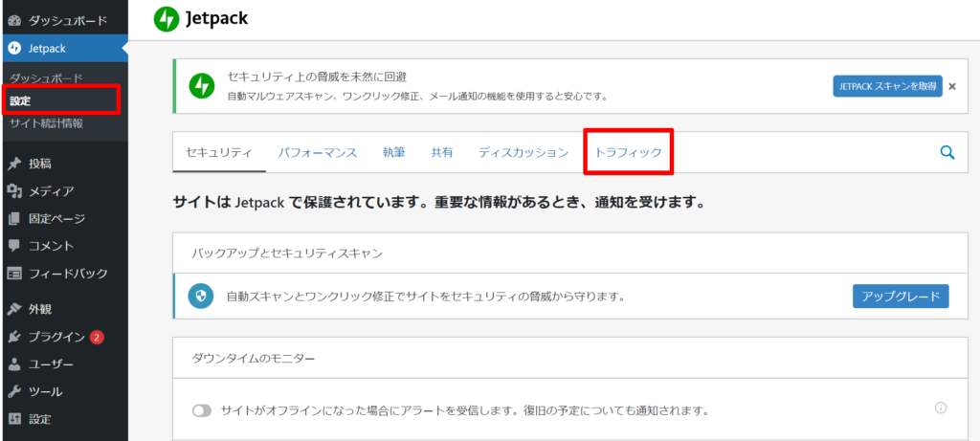This screenshot has height=441, width=980.
Task: Toggle the offline alert switch on
Action: tap(202, 411)
